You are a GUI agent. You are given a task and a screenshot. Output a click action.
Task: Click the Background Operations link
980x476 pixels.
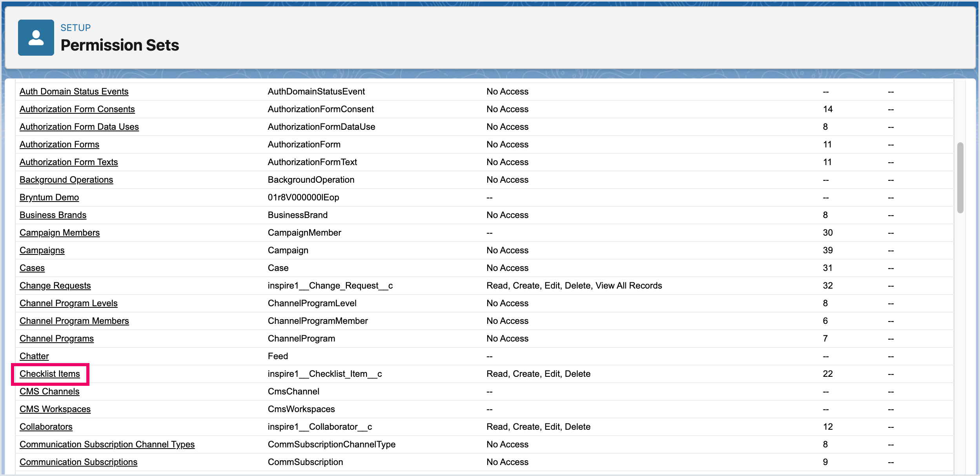click(x=66, y=180)
